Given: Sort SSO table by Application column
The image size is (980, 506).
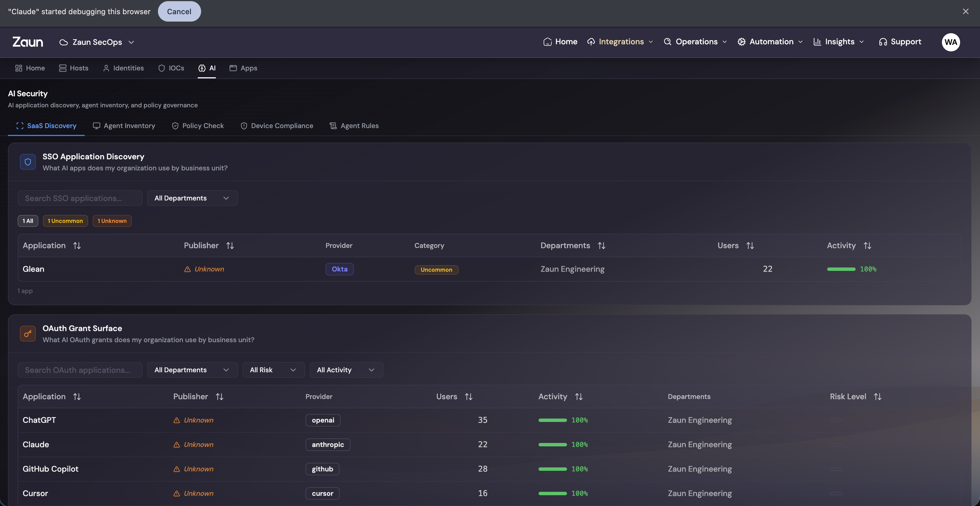Looking at the screenshot, I should (77, 246).
